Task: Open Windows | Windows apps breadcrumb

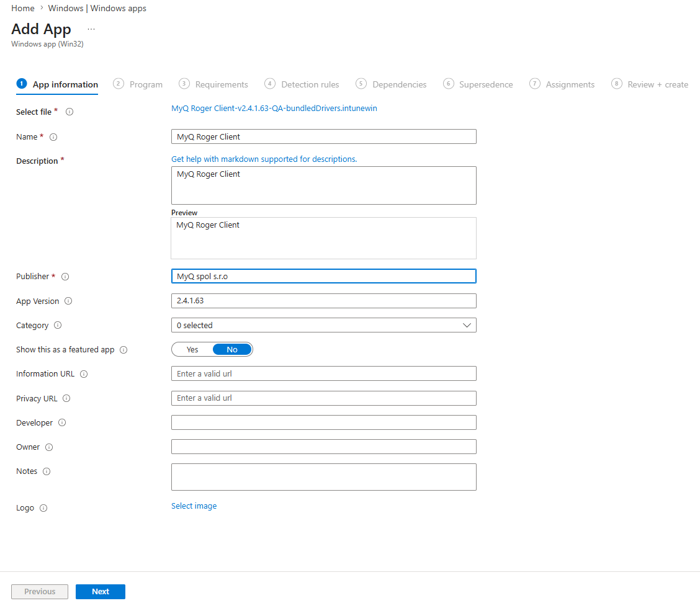Action: (97, 8)
